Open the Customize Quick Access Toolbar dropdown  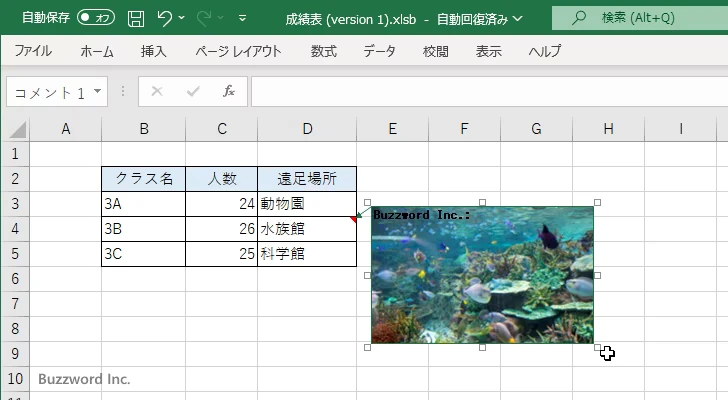point(242,18)
